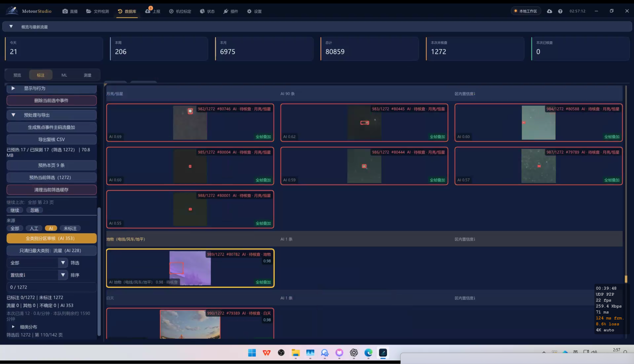Click the main list vertical scrollbar thumb

[x=626, y=279]
